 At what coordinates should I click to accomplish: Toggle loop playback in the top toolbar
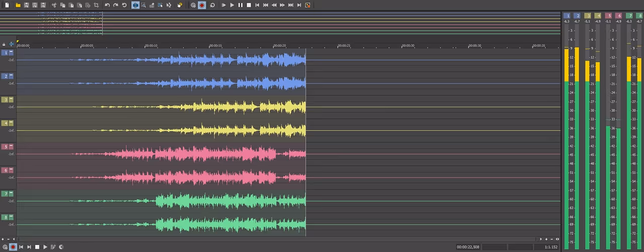(x=212, y=5)
